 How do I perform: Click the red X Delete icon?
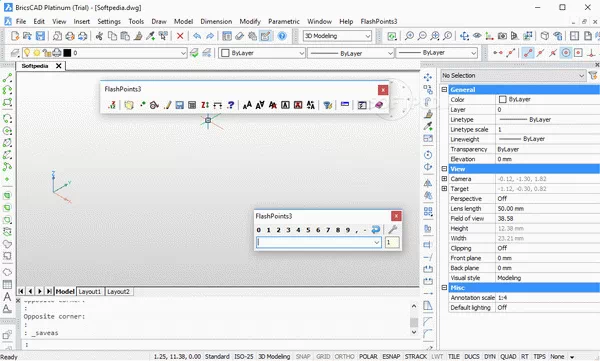(x=180, y=36)
